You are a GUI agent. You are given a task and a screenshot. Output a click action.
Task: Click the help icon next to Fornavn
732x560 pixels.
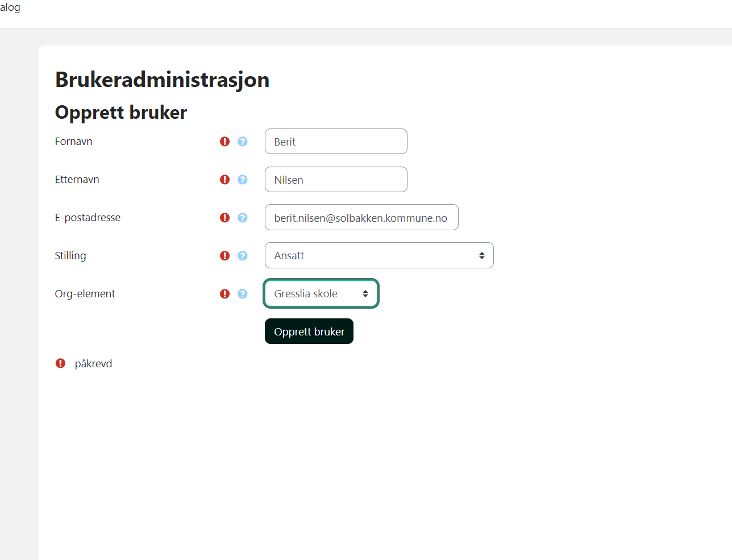tap(243, 142)
